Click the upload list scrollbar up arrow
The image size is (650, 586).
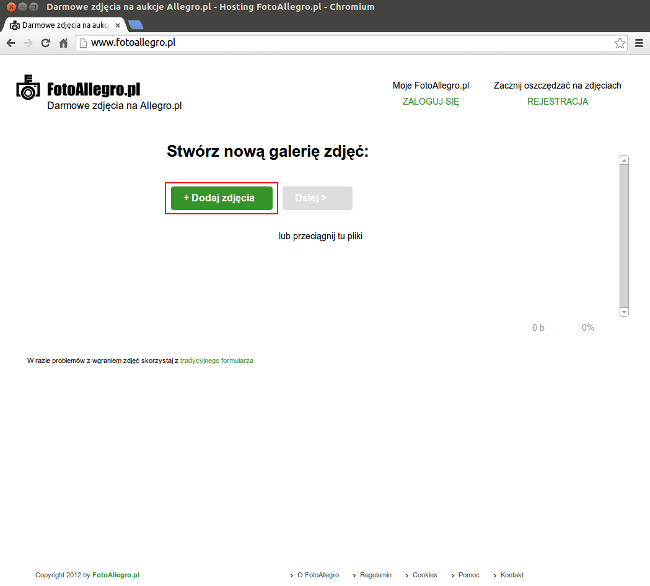tap(624, 160)
